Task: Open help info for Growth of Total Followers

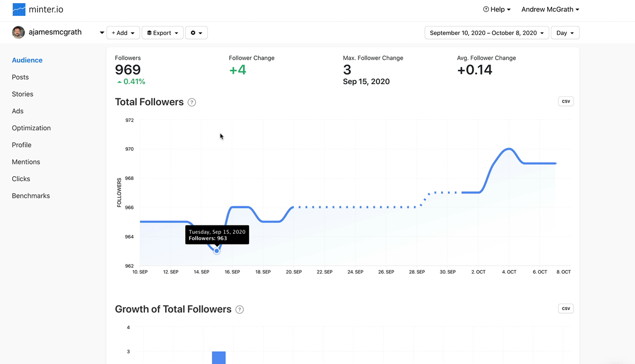Action: [240, 310]
